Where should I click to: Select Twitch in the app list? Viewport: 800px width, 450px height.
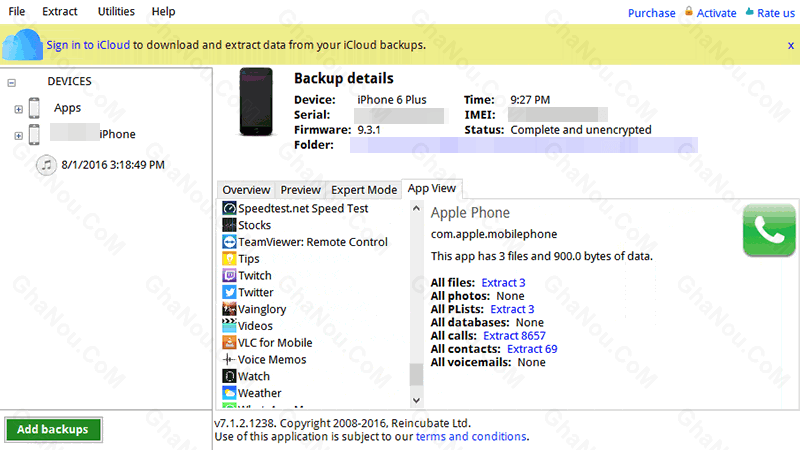pos(255,276)
